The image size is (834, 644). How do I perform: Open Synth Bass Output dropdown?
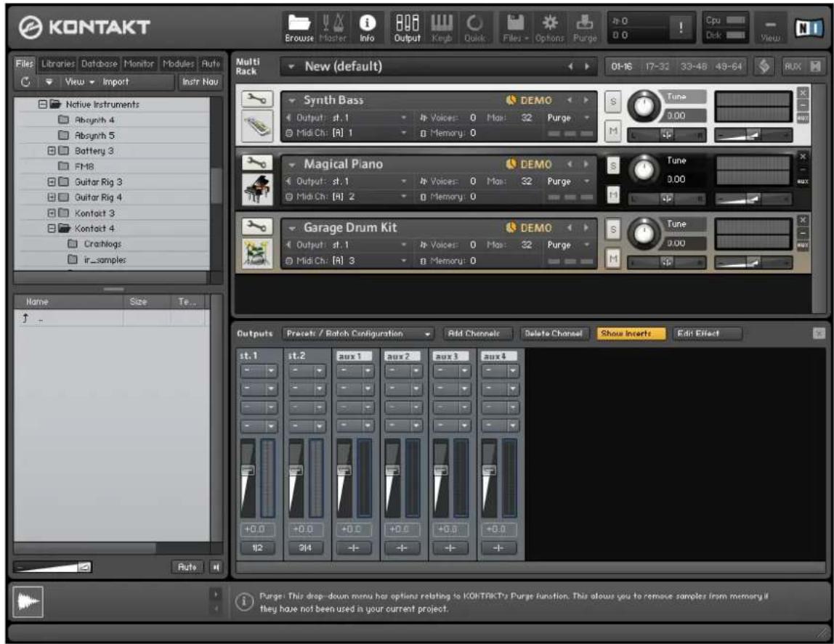click(347, 118)
